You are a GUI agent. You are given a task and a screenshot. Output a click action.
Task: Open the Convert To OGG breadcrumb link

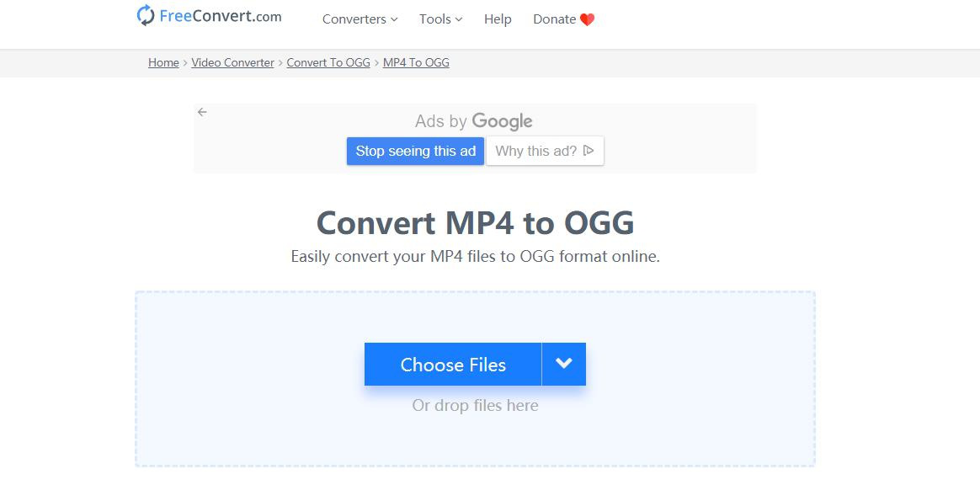coord(328,62)
